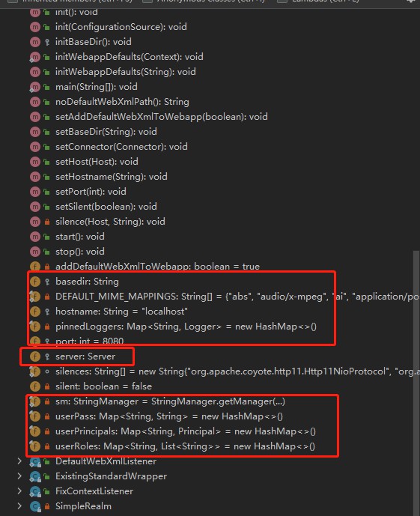Select the userRoles field entry
This screenshot has height=516, width=420.
185,446
